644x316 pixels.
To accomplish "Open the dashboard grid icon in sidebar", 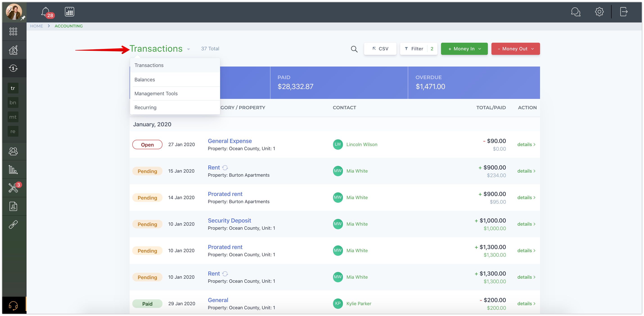I will tap(13, 31).
